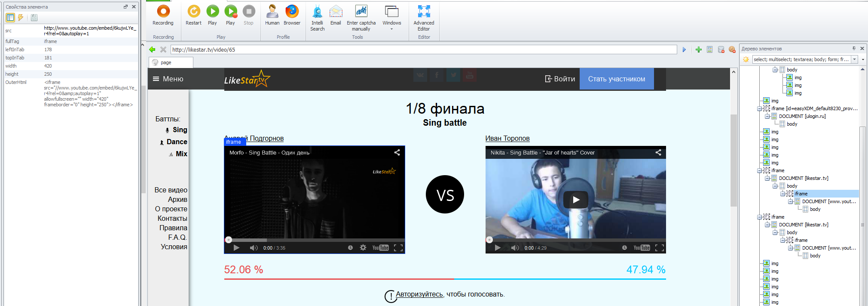The height and width of the screenshot is (306, 868).
Task: Open Все видео in the sidebar
Action: coord(171,190)
